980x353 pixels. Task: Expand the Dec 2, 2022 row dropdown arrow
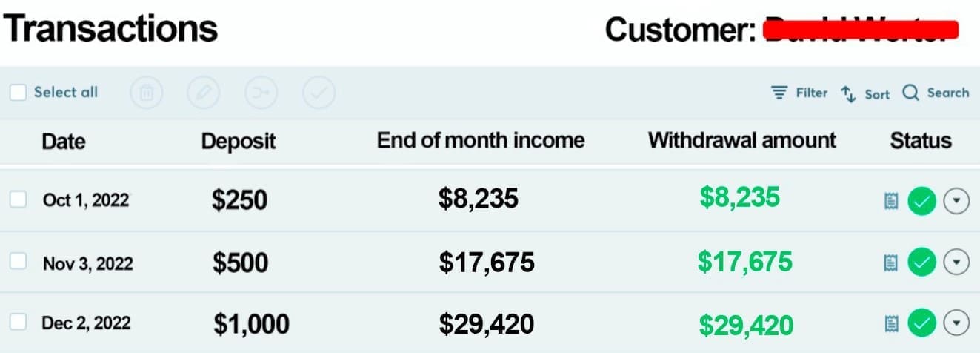(x=957, y=323)
